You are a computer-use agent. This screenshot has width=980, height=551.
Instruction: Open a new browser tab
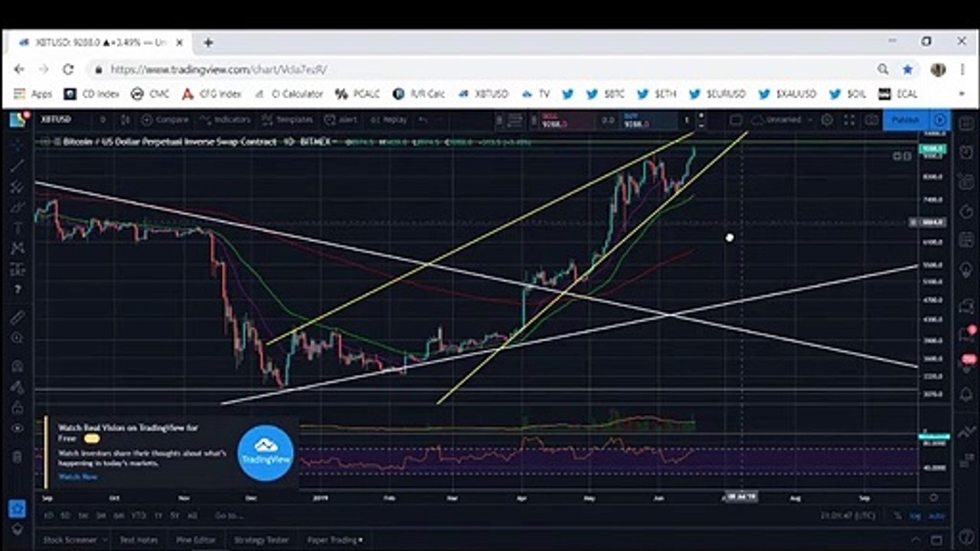[207, 43]
